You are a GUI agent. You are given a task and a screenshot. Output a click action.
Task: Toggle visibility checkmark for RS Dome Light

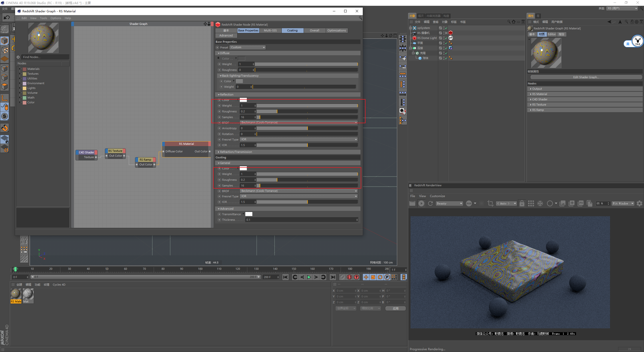(x=446, y=38)
